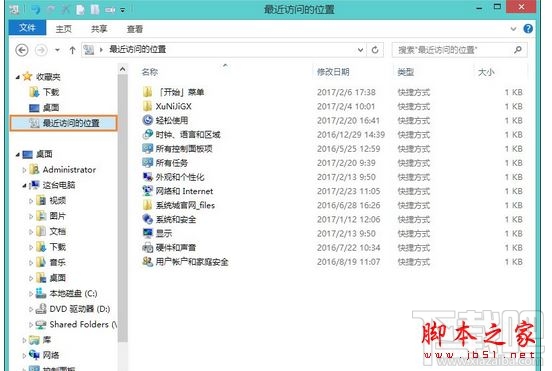Open the recent locations dropdown arrow
This screenshot has height=371, width=552.
pos(57,50)
